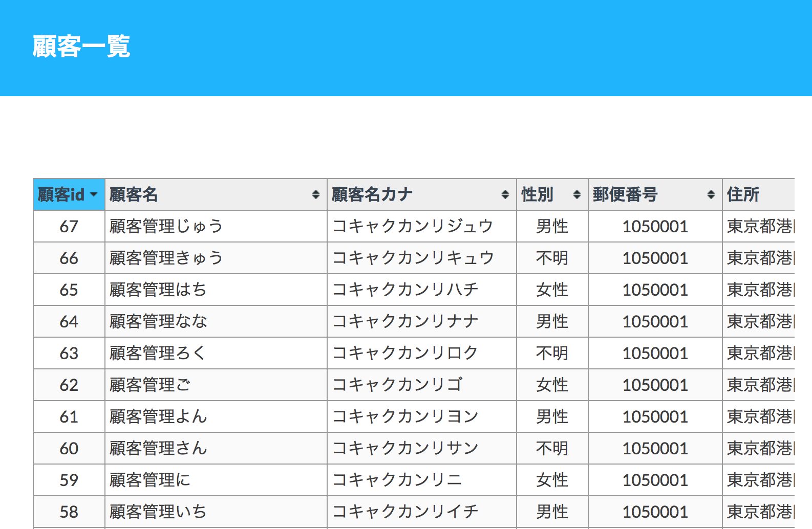This screenshot has height=529, width=812.
Task: Select the 顧客管理じゅう name cell
Action: click(166, 226)
